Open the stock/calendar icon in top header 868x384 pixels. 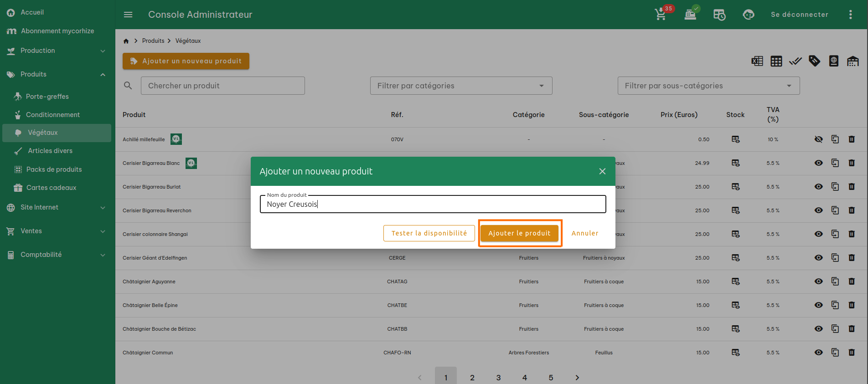[x=719, y=15]
